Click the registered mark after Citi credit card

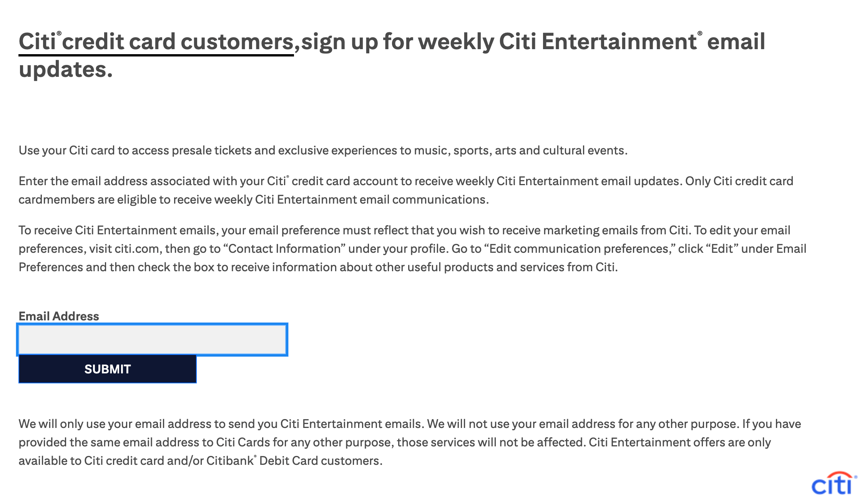[287, 177]
